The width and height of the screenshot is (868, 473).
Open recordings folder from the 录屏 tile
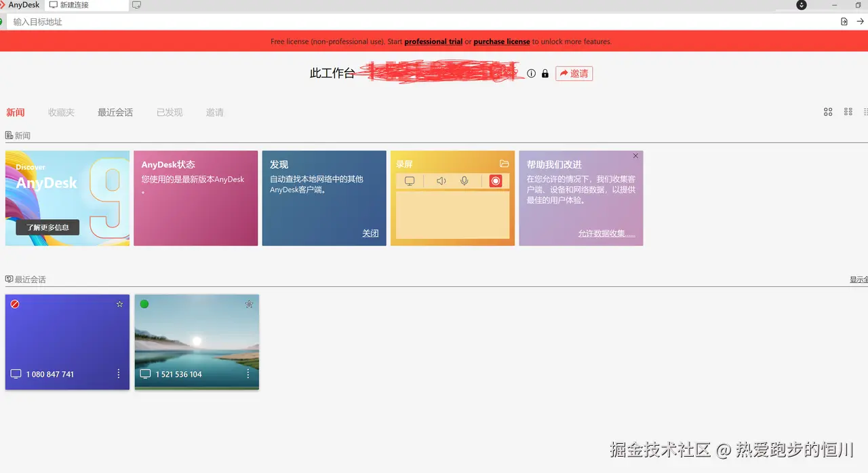coord(504,163)
